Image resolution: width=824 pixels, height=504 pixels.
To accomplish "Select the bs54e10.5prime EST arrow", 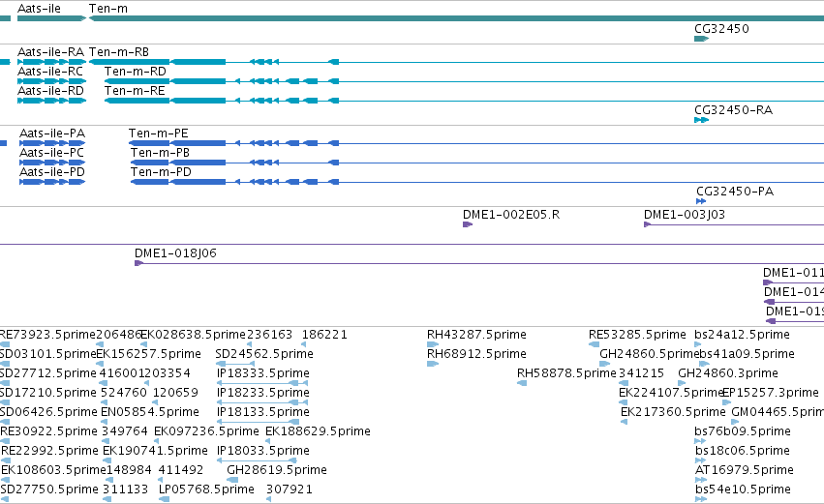I will click(700, 499).
